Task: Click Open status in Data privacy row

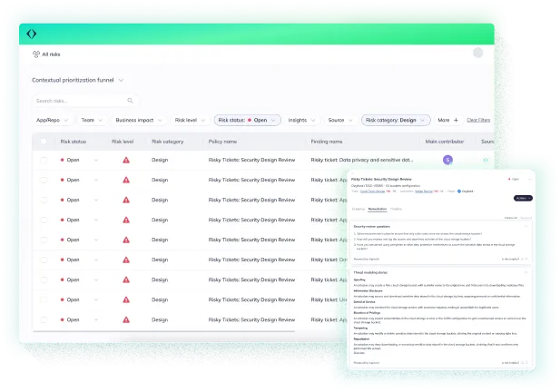Action: click(x=73, y=161)
